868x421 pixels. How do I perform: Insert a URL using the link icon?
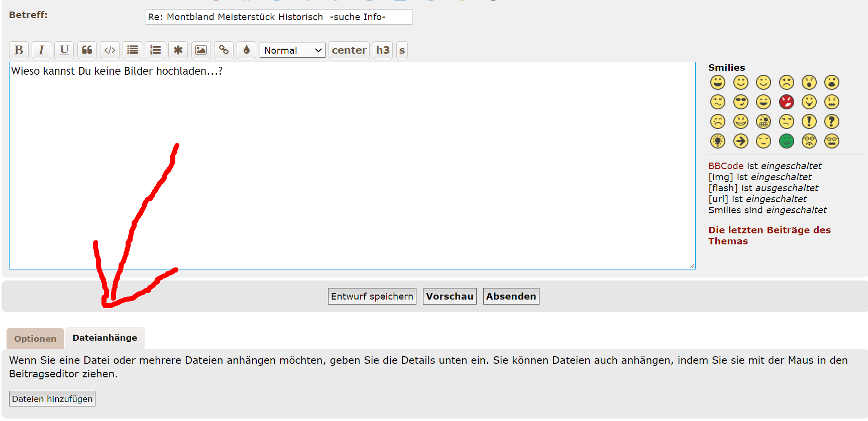tap(224, 50)
